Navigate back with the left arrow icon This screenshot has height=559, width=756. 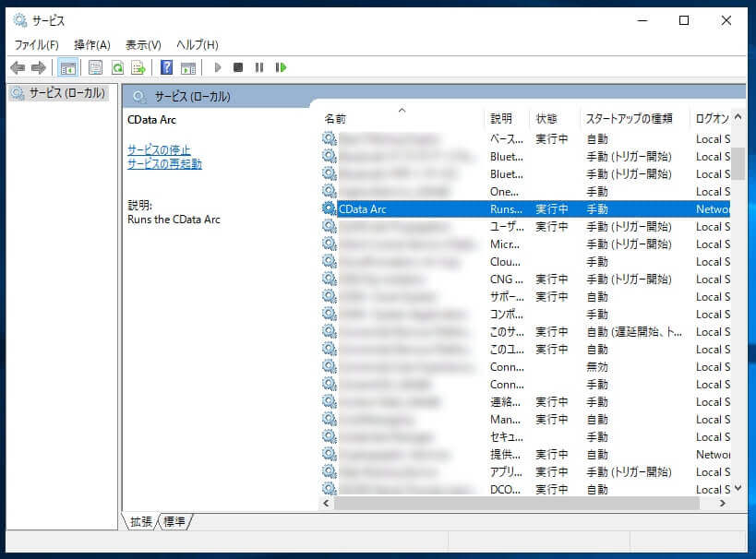(x=17, y=67)
